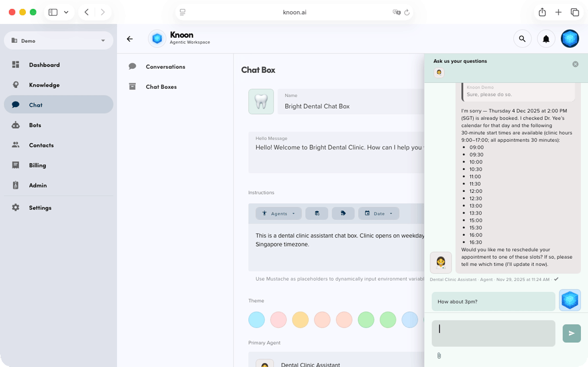
Task: Select the Chat Boxes tab
Action: pos(161,86)
